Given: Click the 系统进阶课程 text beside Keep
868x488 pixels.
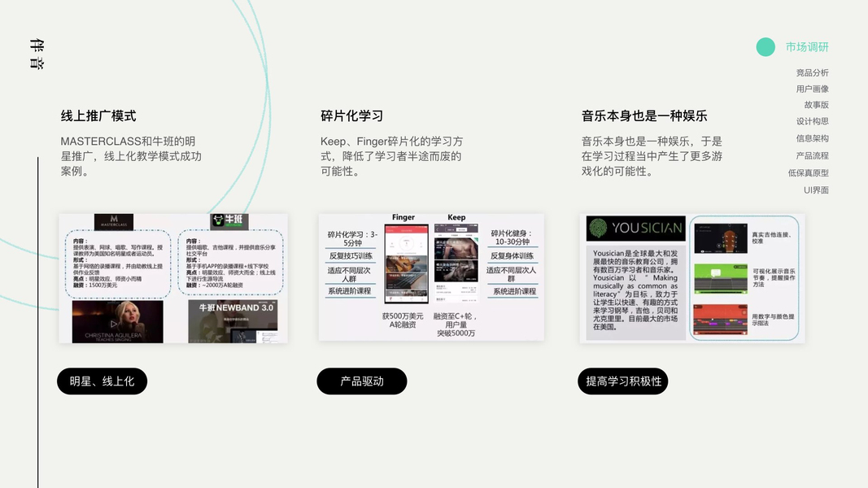Looking at the screenshot, I should [514, 291].
